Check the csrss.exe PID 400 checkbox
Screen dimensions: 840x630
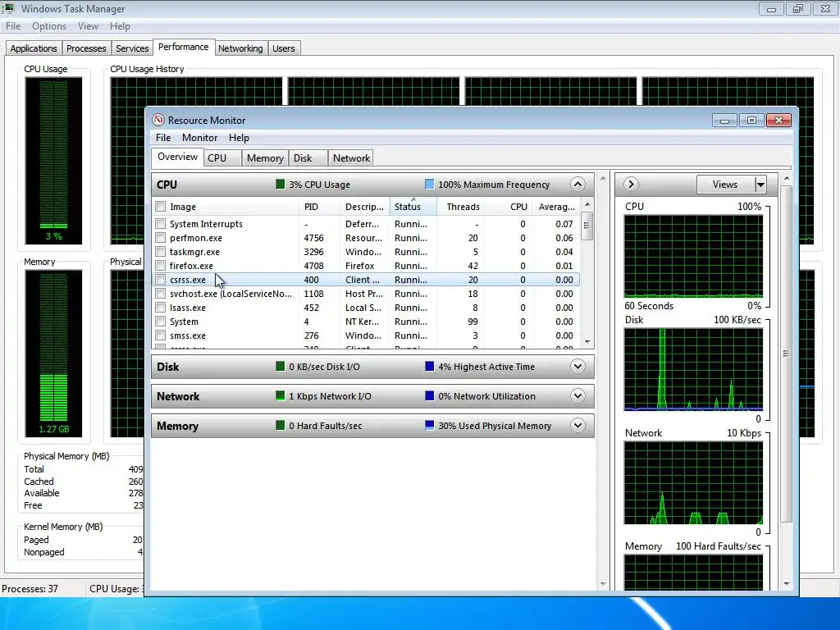pyautogui.click(x=160, y=279)
